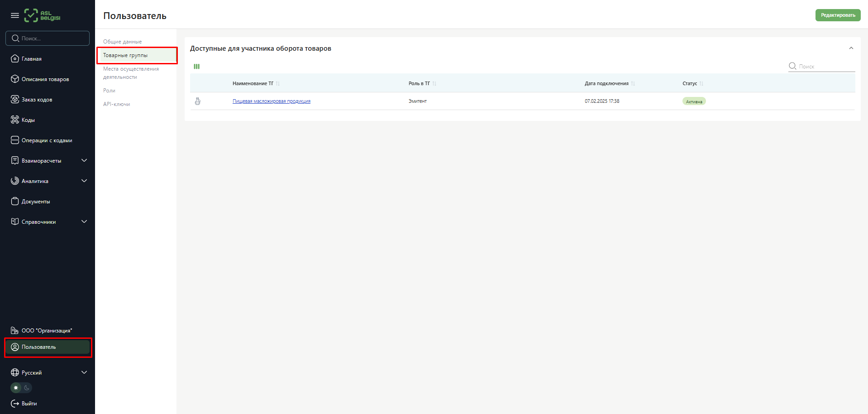Open Операции с кодами menu item
The width and height of the screenshot is (868, 414).
(48, 140)
